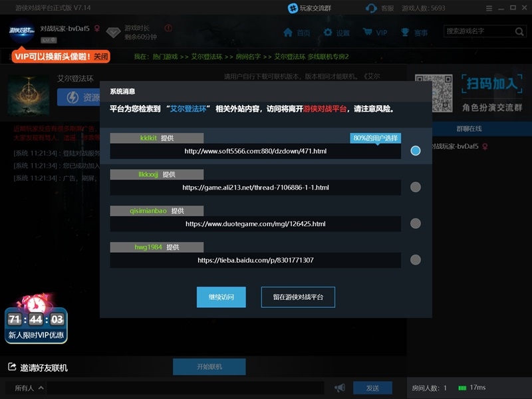Screen dimensions: 532x399
Task: Click the user avatar logo
Action: click(22, 31)
